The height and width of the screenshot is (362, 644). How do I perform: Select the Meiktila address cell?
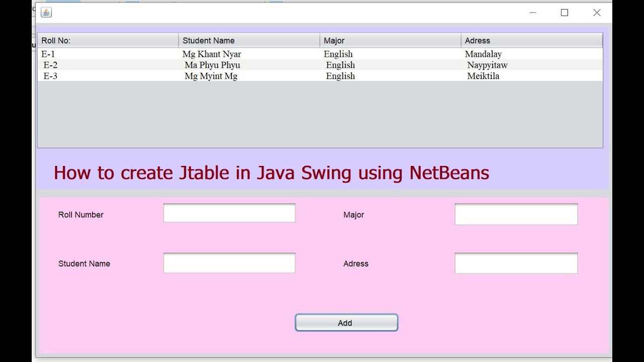pyautogui.click(x=532, y=76)
